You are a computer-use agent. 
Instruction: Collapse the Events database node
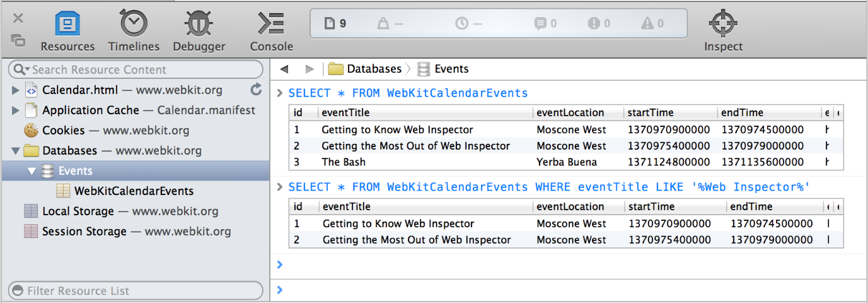point(32,171)
